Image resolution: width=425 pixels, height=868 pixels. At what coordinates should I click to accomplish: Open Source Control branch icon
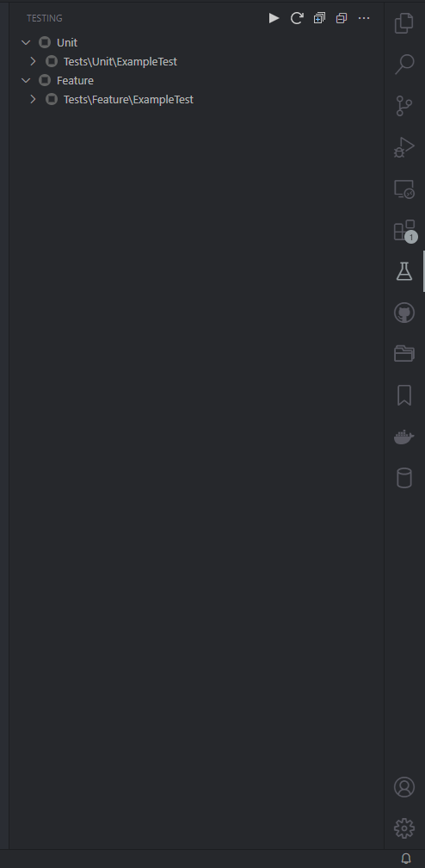tap(404, 106)
